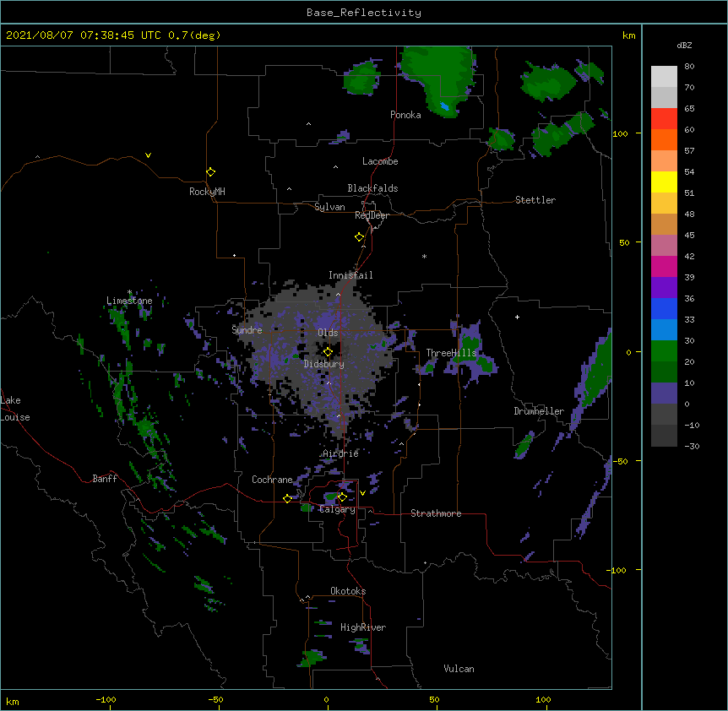Click the Sundre label
This screenshot has height=711, width=728.
point(247,330)
